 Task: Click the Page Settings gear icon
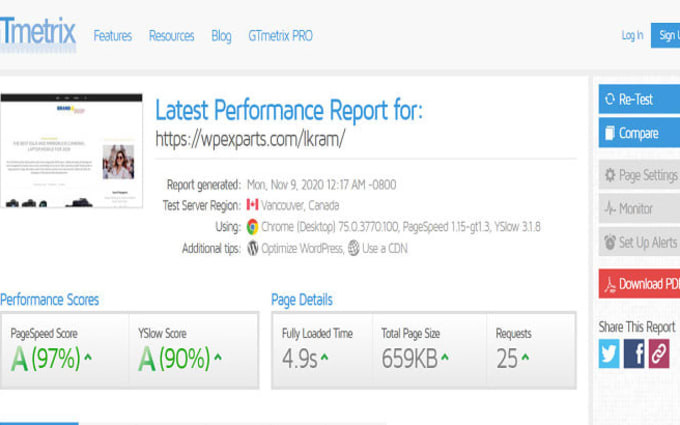610,175
